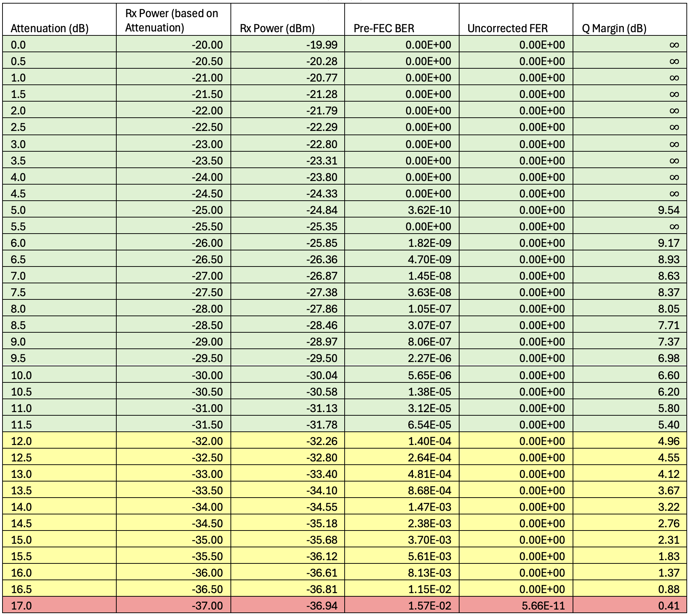Select Pre-FEC BER value 8.68E-04
Viewport: 690px width, 616px height.
[402, 490]
